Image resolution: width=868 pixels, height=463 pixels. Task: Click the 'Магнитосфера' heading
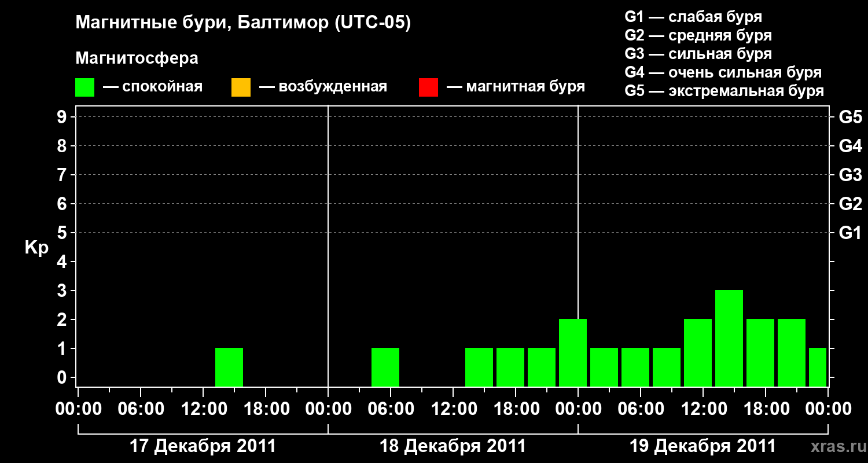[x=137, y=58]
